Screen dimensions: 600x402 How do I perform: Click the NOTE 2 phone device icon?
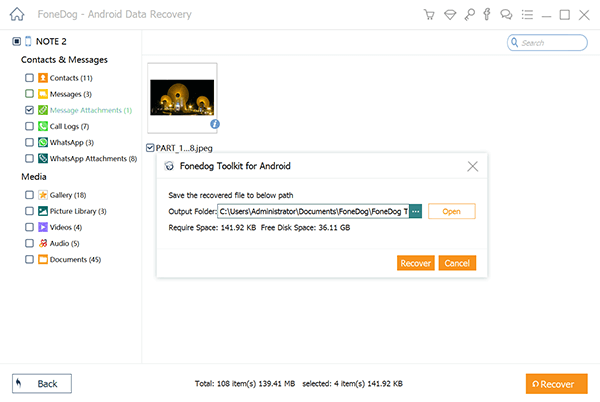coord(28,41)
